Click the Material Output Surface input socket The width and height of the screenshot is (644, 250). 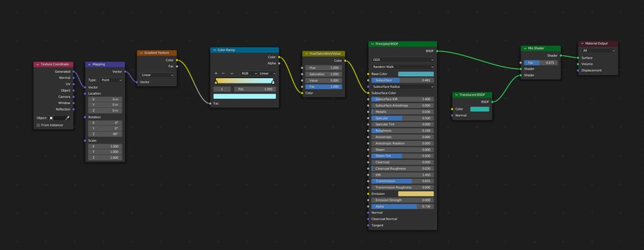578,57
